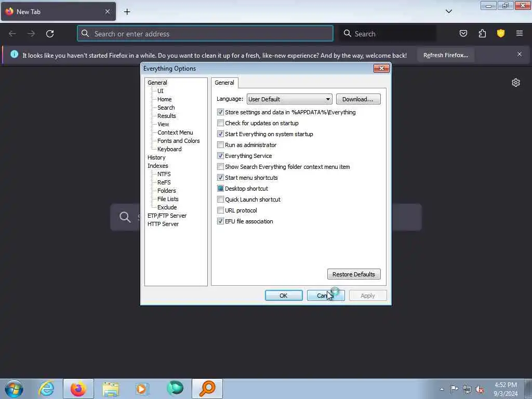Select General in the options tree
This screenshot has width=532, height=399.
click(157, 83)
